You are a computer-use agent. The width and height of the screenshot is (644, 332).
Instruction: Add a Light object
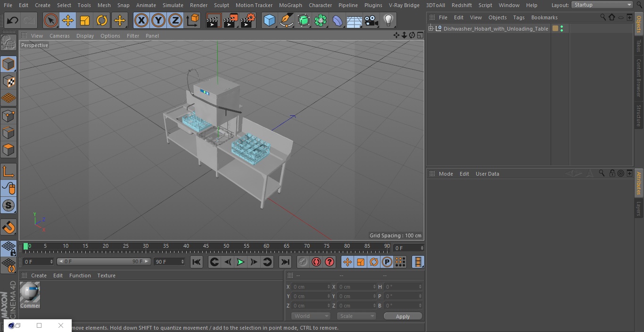(x=388, y=21)
